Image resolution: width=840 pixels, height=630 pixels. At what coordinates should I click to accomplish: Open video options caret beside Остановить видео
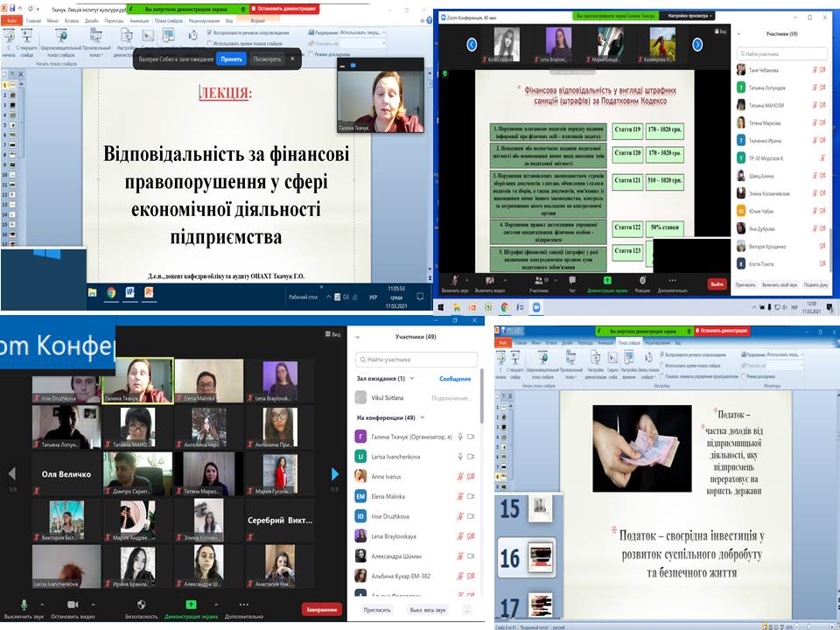[x=93, y=605]
